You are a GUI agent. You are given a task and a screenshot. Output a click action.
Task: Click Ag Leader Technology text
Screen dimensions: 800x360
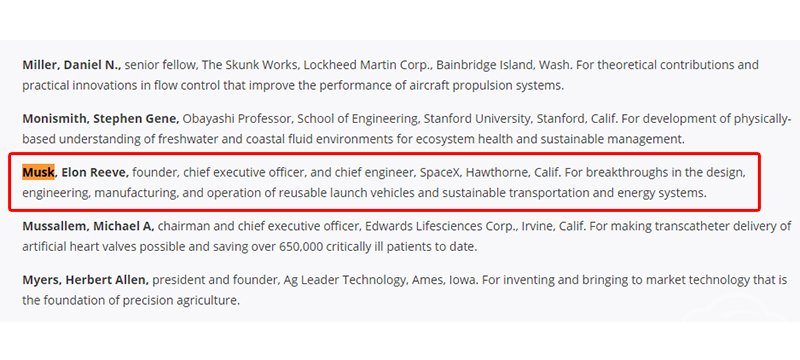click(343, 280)
